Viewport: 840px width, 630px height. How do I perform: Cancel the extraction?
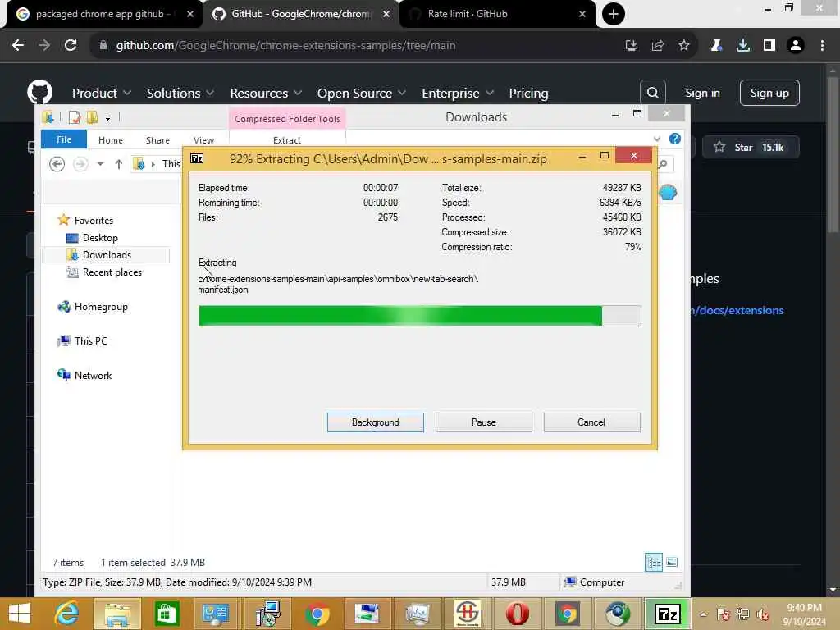(x=591, y=422)
